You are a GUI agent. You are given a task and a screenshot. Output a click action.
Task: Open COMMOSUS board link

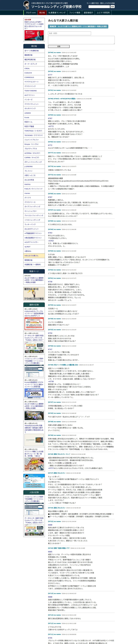click(x=34, y=77)
